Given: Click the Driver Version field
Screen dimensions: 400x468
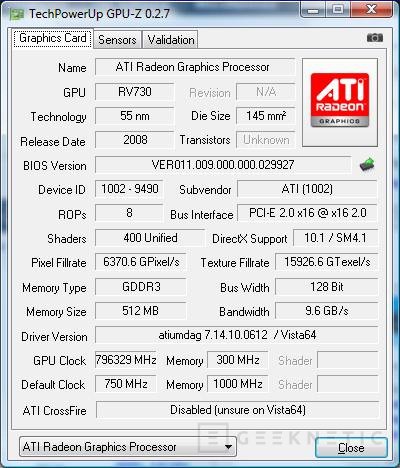Looking at the screenshot, I should (x=237, y=335).
